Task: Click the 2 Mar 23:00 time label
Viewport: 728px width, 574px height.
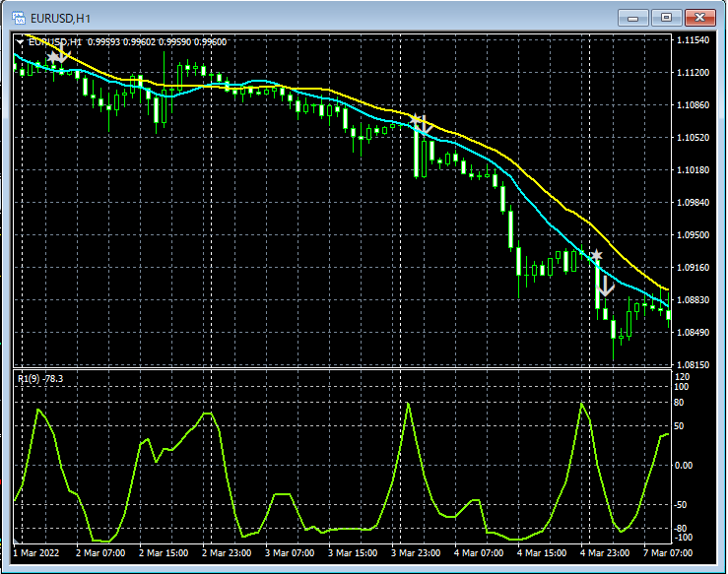Action: point(227,553)
